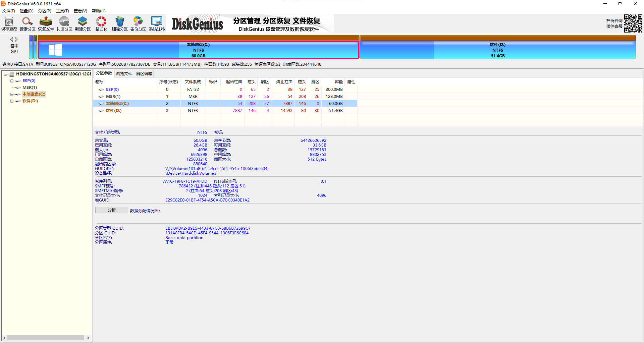Click the 卷标 column header
Viewport: 644px width, 343px height.
click(125, 82)
